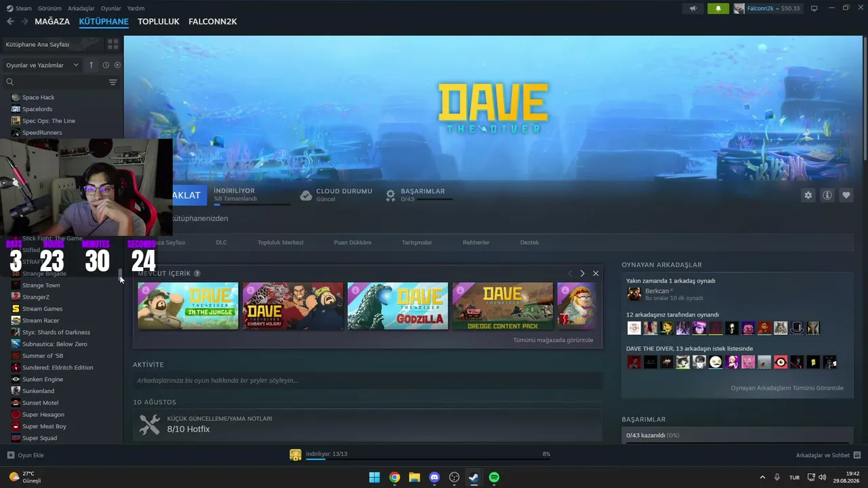Image resolution: width=868 pixels, height=488 pixels.
Task: Open Arkadaşlar ve Sohbet friends chat
Action: tap(828, 455)
